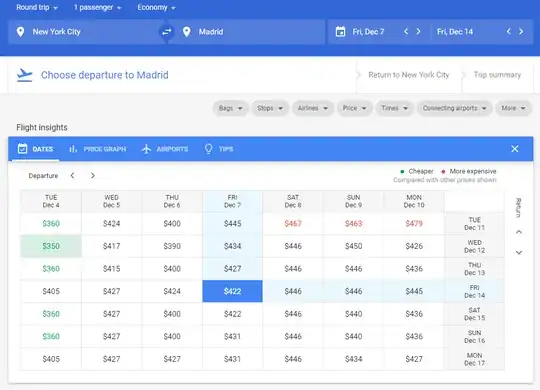Select the $390 fare for Thu Dec 6
Screen dimensions: 540x390
172,246
